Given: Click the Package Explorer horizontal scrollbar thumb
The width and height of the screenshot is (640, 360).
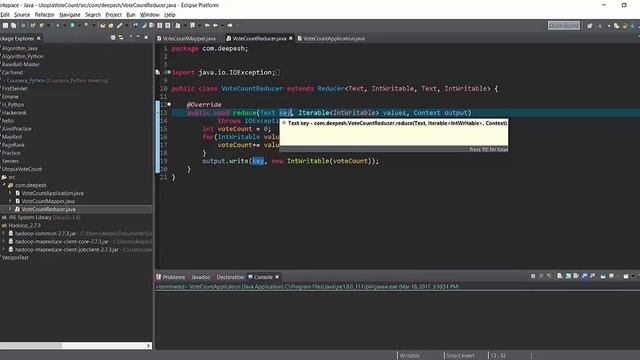Looking at the screenshot, I should pyautogui.click(x=31, y=346).
